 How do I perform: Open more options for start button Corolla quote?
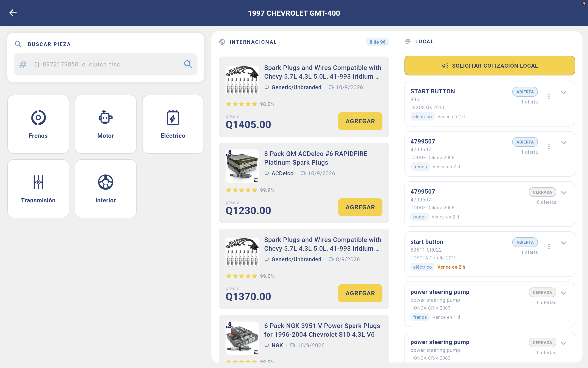[549, 247]
